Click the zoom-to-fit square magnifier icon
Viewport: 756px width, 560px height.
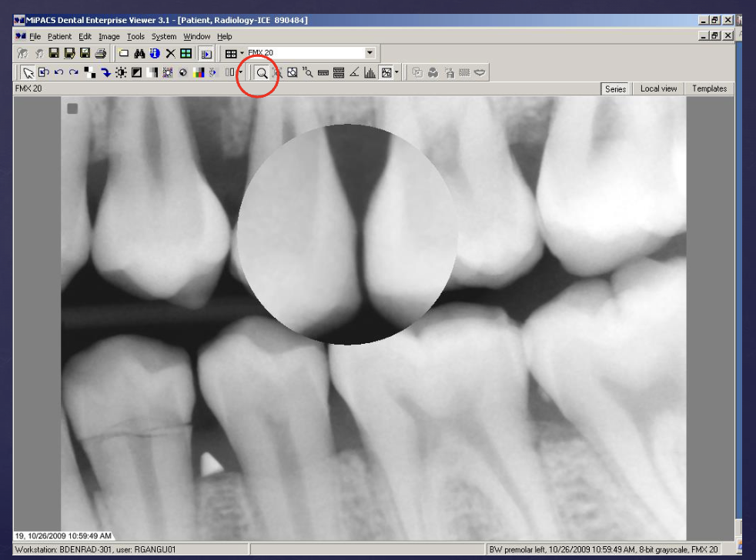point(293,73)
